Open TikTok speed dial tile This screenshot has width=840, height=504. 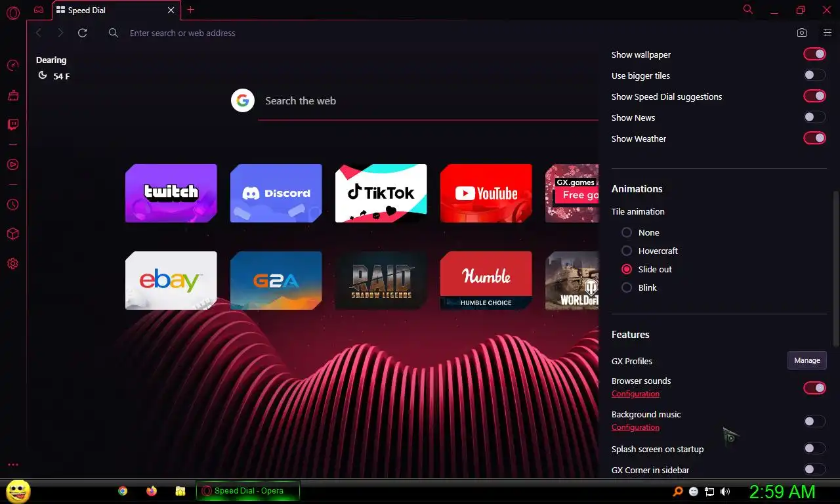point(381,193)
